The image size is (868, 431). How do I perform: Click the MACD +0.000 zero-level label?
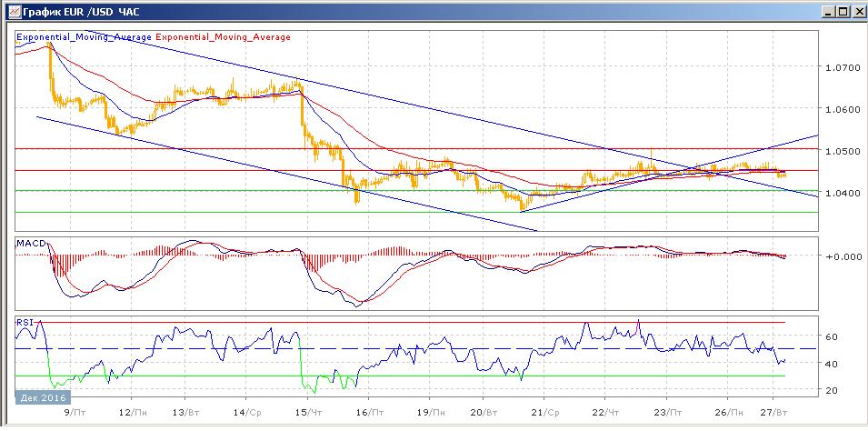tap(841, 256)
